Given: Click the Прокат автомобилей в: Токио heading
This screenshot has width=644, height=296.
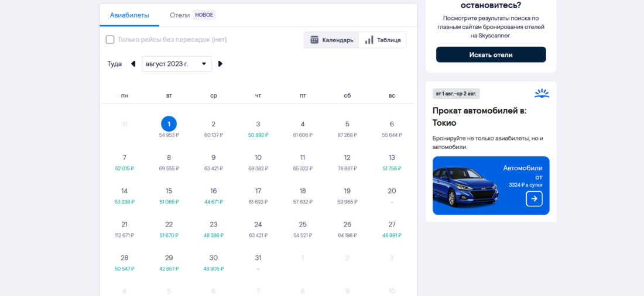Looking at the screenshot, I should click(x=479, y=116).
